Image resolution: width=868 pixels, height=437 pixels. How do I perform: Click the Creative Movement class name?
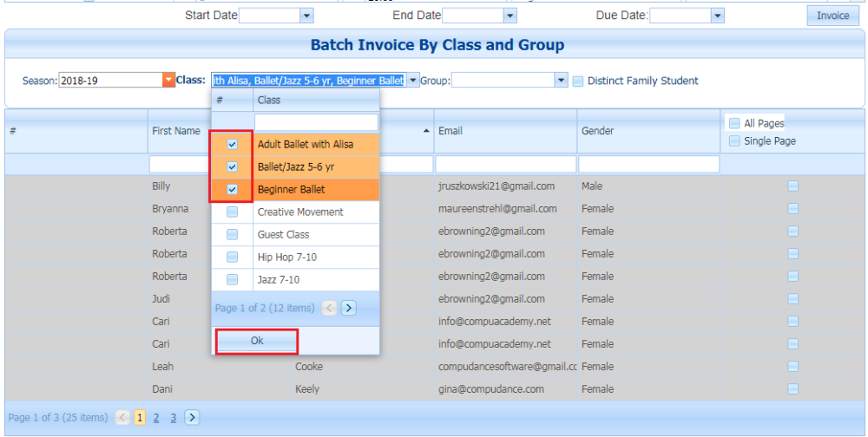(x=300, y=212)
